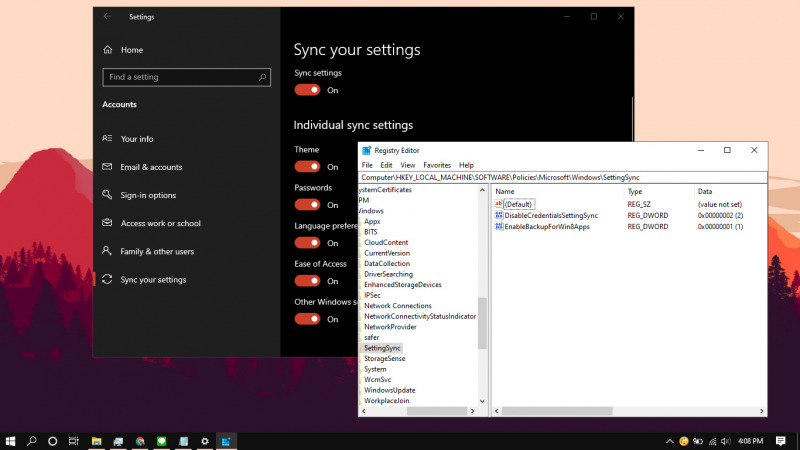Viewport: 800px width, 450px height.
Task: Open the volume speaker tray icon
Action: click(x=726, y=441)
